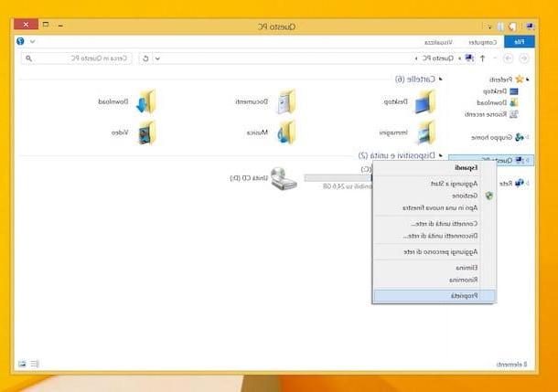This screenshot has height=392, width=558.
Task: Choose Aggiungi a Start in the context menu
Action: (x=435, y=184)
